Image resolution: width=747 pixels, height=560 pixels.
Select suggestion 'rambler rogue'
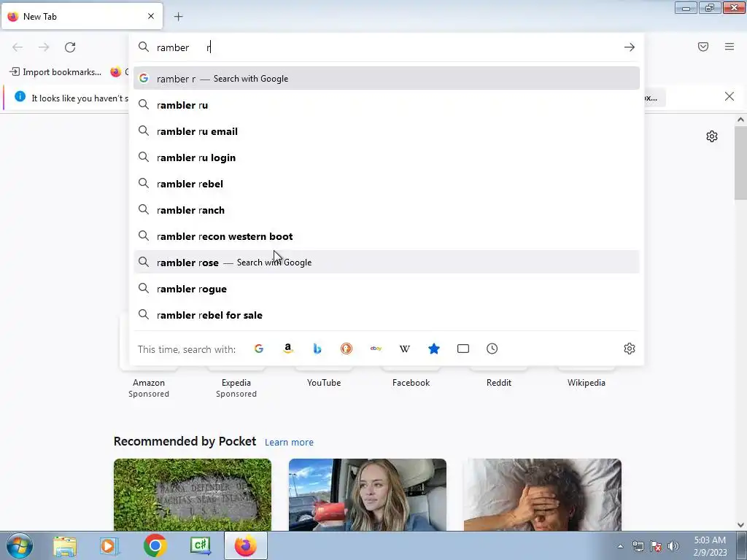click(x=387, y=289)
